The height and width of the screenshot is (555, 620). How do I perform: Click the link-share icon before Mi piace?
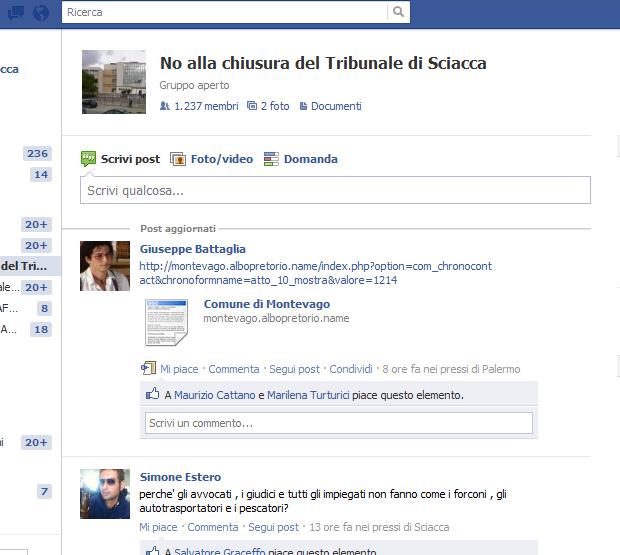[148, 368]
